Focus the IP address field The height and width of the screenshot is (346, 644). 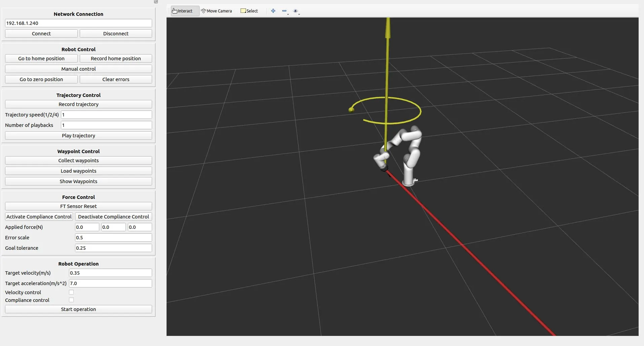(x=78, y=23)
